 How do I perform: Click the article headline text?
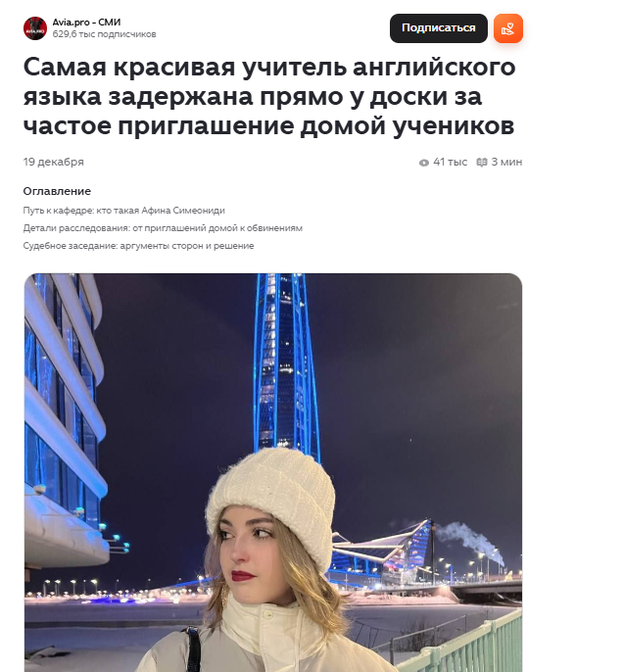pyautogui.click(x=269, y=96)
